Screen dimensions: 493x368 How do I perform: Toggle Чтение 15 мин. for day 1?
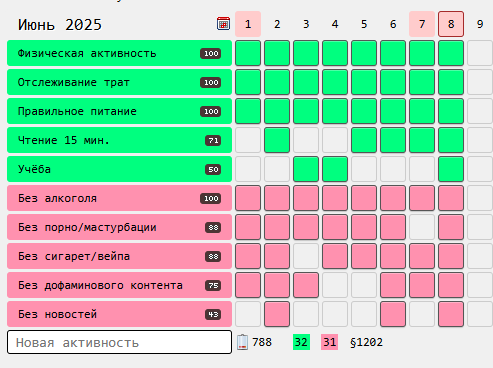tap(248, 140)
